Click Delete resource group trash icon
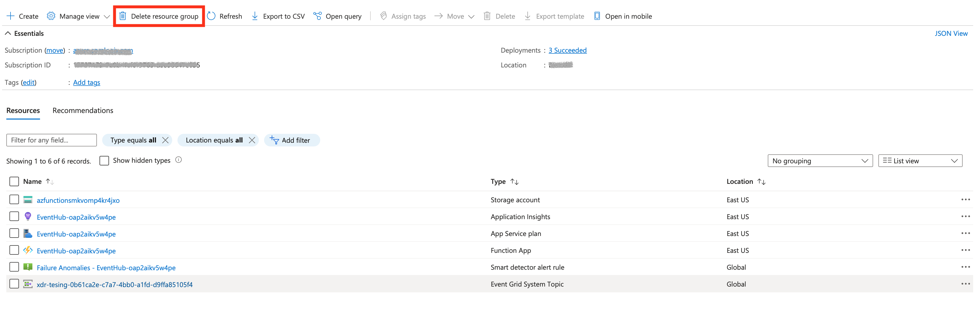980x315 pixels. tap(122, 16)
